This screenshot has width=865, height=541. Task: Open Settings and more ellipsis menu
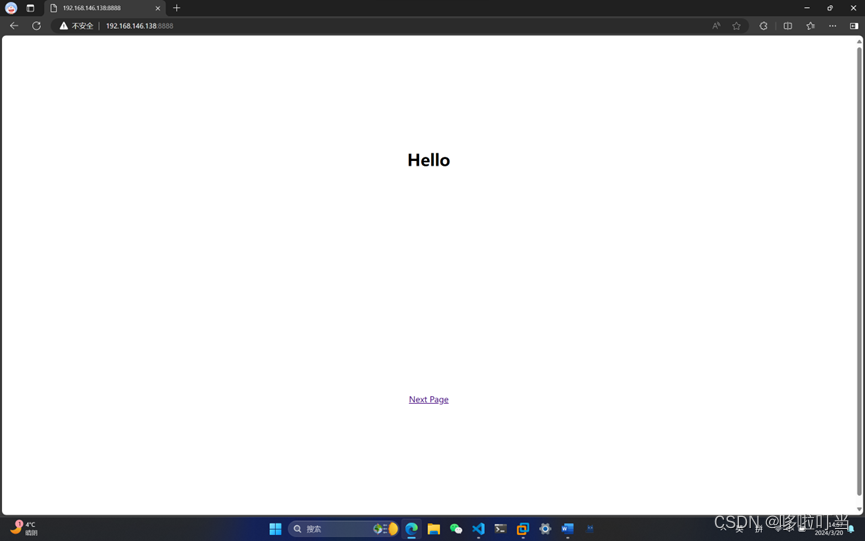point(832,26)
